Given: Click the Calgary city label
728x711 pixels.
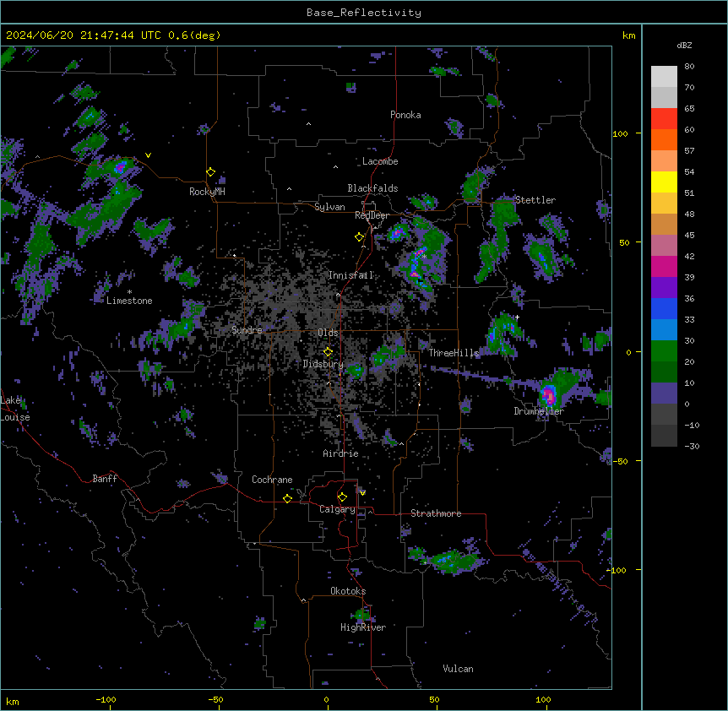Looking at the screenshot, I should click(x=337, y=509).
